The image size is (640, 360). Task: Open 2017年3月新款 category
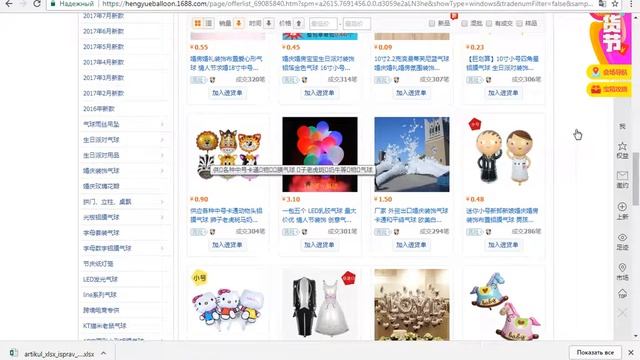point(103,78)
